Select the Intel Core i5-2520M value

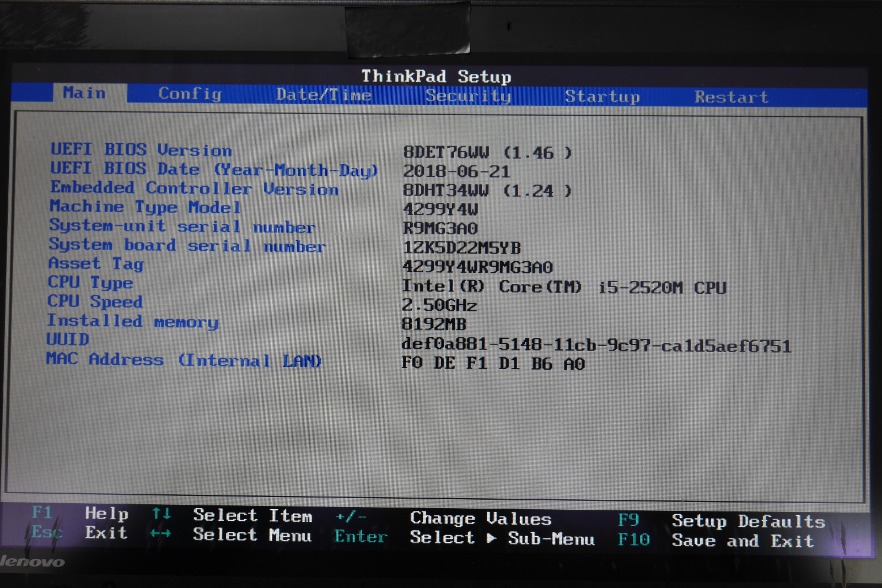tap(564, 287)
